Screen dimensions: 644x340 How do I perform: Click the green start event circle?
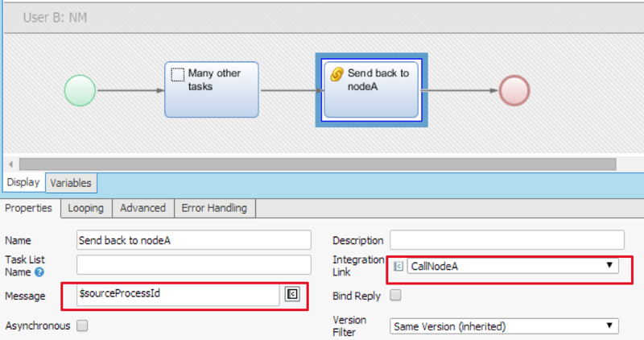[80, 89]
